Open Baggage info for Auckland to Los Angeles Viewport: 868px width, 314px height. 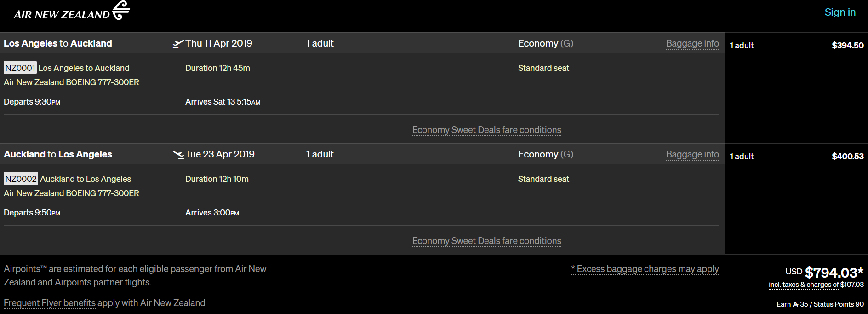coord(692,155)
